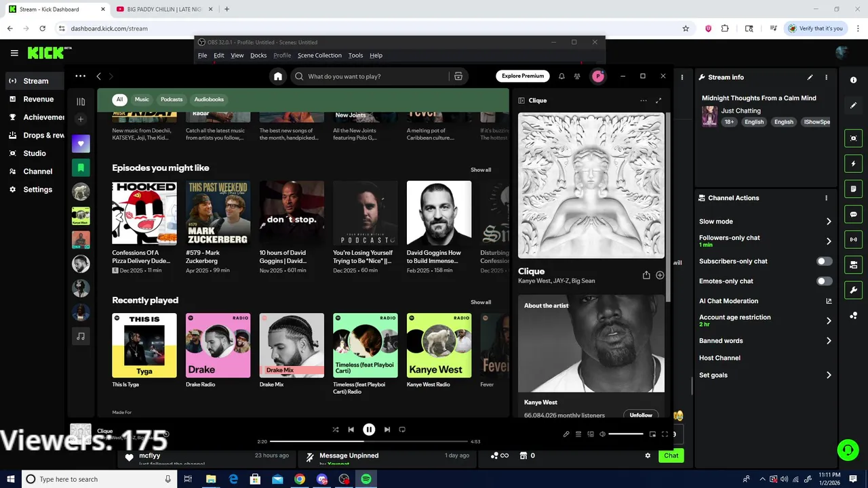The image size is (868, 488).
Task: Open Stream info three-dot menu
Action: 826,77
